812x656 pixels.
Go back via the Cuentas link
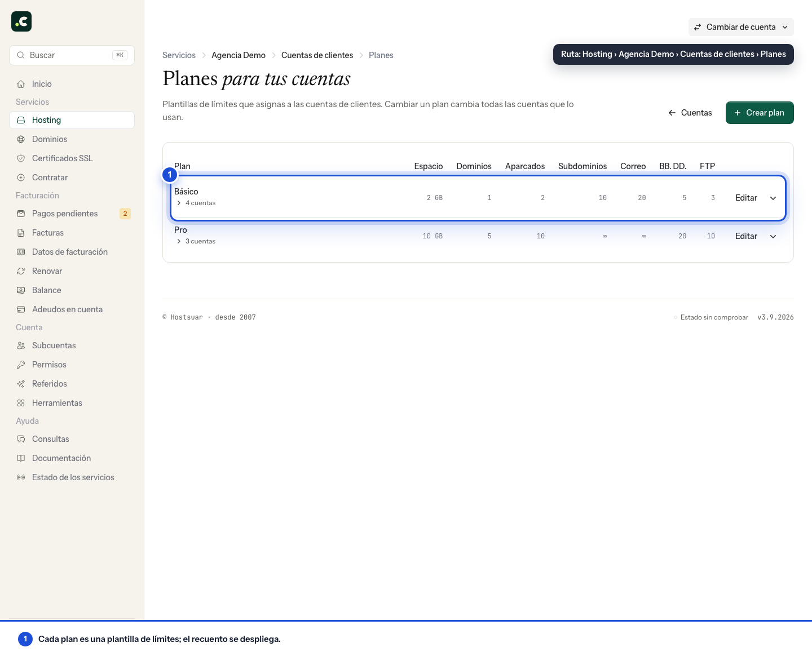pyautogui.click(x=690, y=113)
